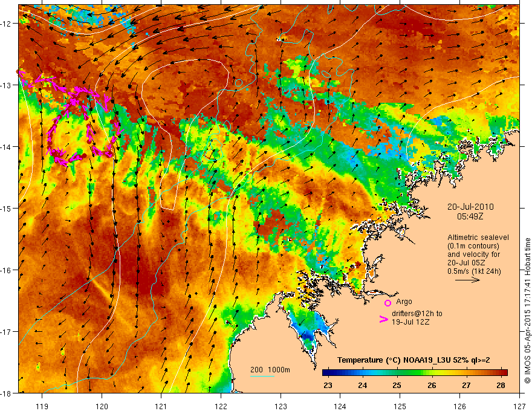The width and height of the screenshot is (532, 411).
Task: Select the '05:49Z' time text
Action: pos(470,216)
